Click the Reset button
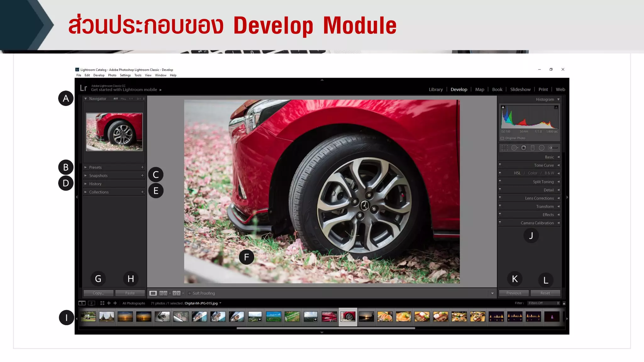644x362 pixels. tap(545, 293)
